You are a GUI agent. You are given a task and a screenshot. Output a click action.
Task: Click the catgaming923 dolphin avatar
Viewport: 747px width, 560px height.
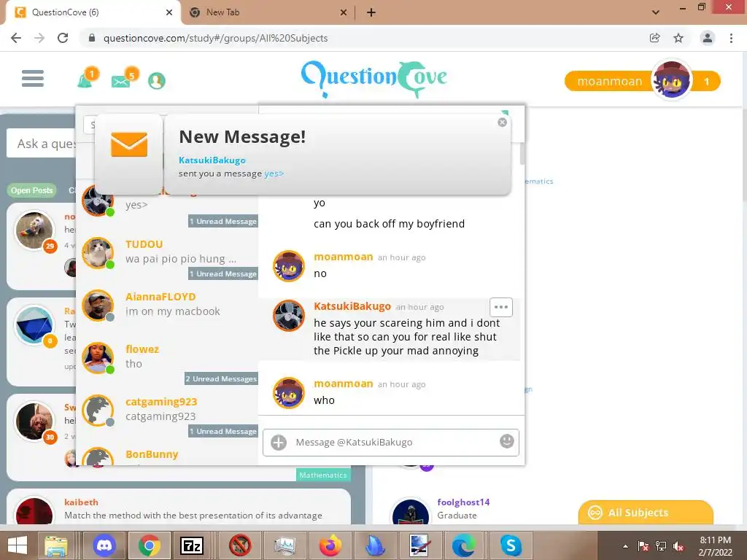(x=98, y=410)
